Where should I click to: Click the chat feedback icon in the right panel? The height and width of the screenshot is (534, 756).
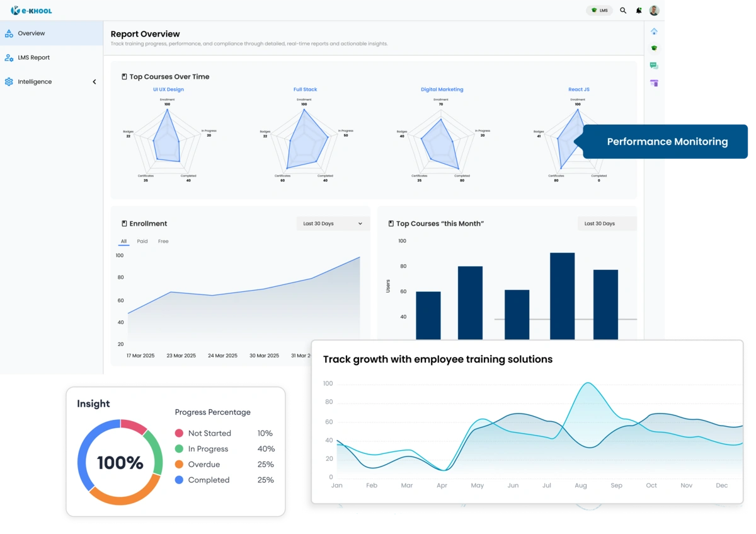[654, 65]
